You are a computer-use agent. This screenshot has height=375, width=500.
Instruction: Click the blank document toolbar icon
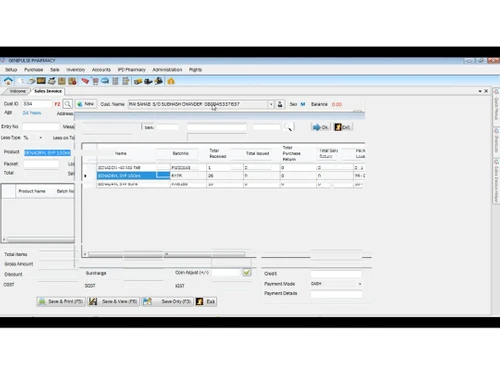(21, 81)
